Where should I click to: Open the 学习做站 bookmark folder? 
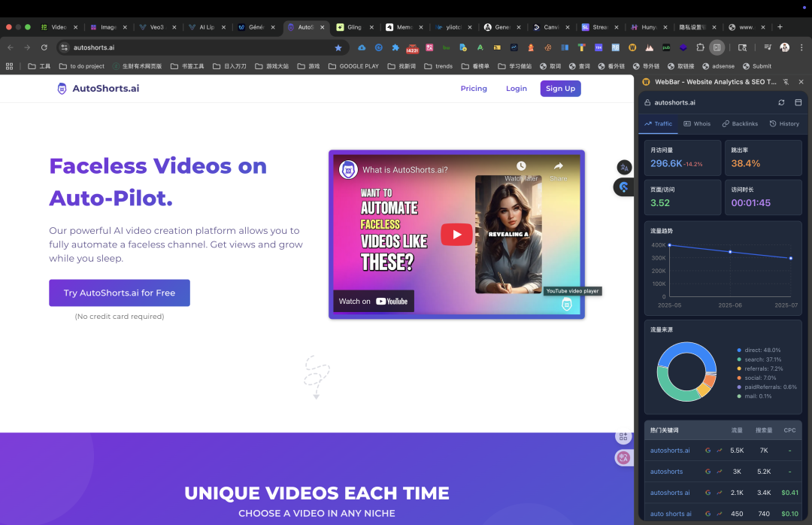coord(515,66)
